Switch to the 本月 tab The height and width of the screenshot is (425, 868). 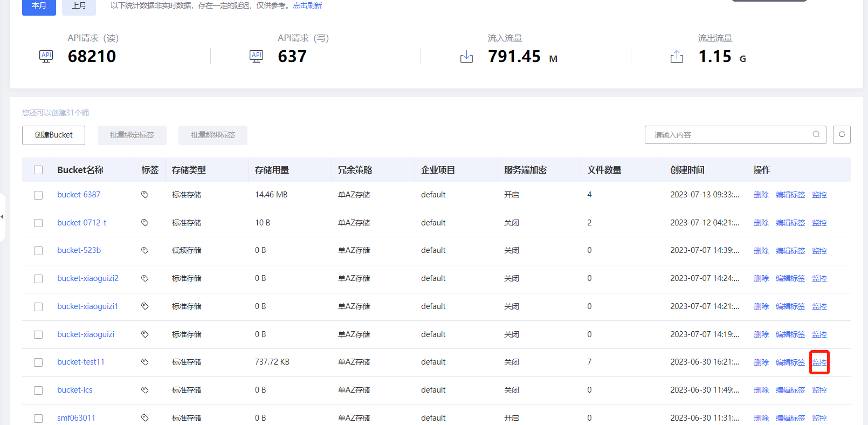click(x=39, y=6)
